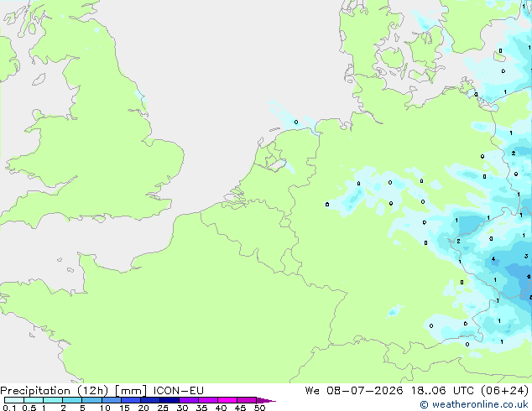Click the '45' legend scale value

point(240,408)
